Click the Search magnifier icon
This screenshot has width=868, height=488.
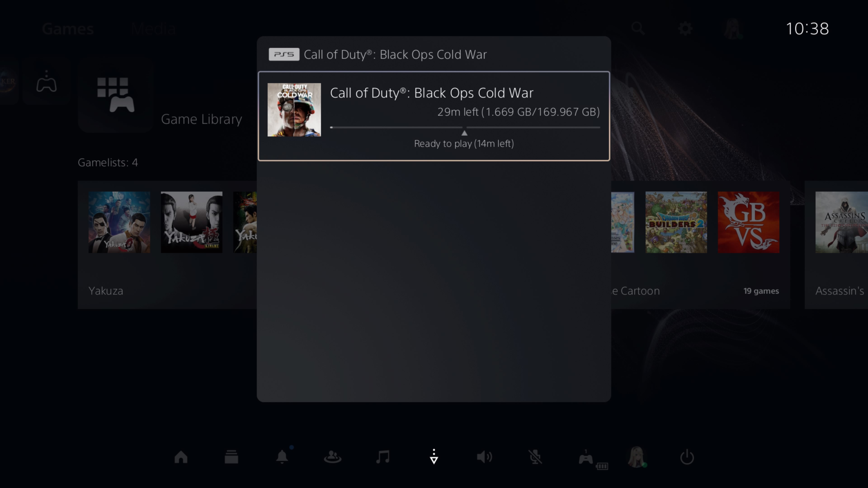pos(638,29)
